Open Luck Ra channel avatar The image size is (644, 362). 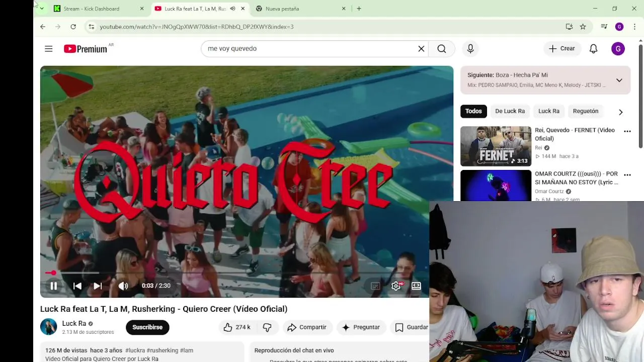coord(49,327)
